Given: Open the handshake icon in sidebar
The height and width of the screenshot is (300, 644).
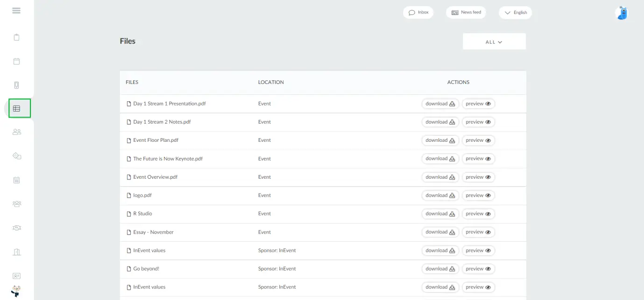Looking at the screenshot, I should pos(17,228).
